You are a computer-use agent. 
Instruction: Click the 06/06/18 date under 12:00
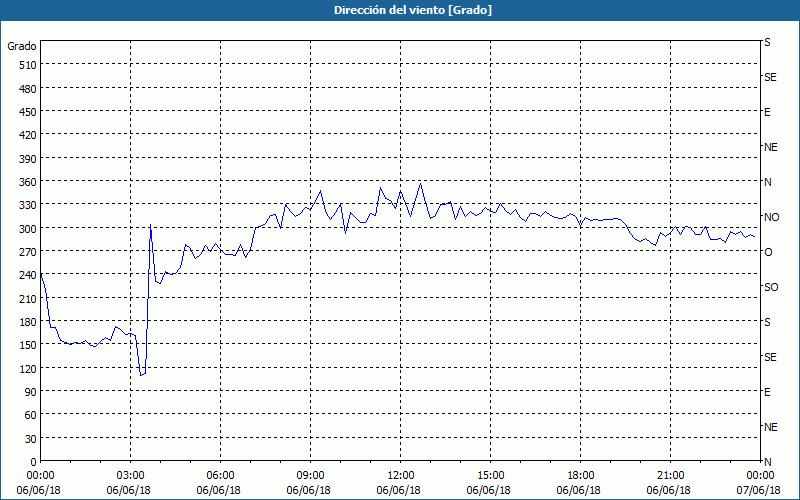(398, 490)
